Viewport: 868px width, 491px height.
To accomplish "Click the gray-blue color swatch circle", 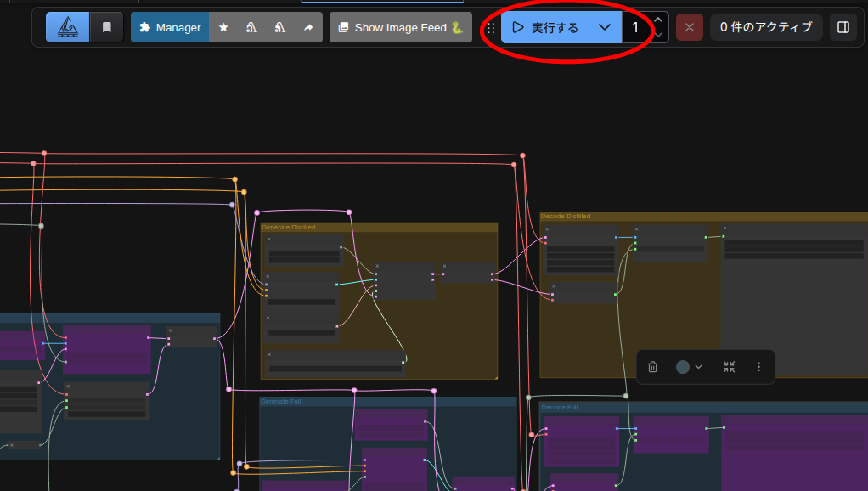I will click(683, 367).
